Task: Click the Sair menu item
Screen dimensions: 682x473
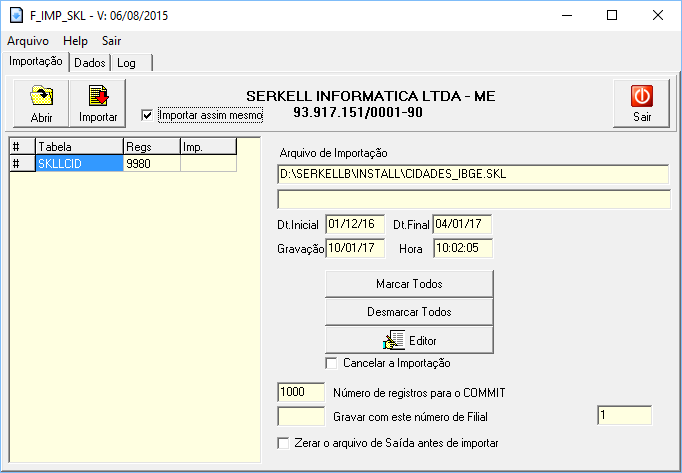Action: (x=111, y=41)
